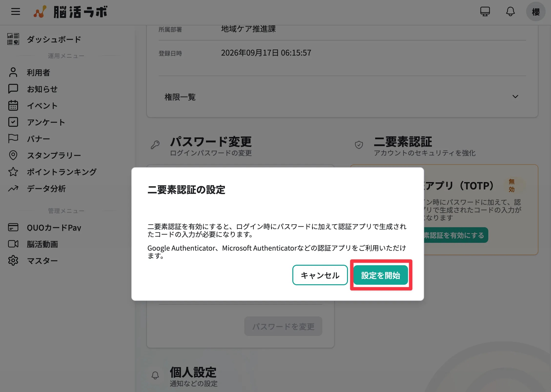This screenshot has height=392, width=551.
Task: Click the パスワードを変更 button
Action: [x=283, y=326]
